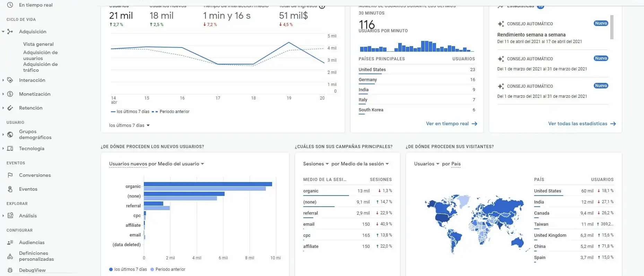Open DebugView in the sidebar
This screenshot has height=276, width=644.
[32, 270]
